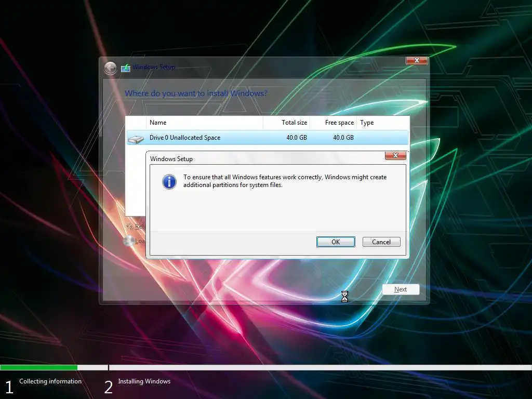Click the Load driver disc icon
The image size is (532, 399).
(129, 241)
